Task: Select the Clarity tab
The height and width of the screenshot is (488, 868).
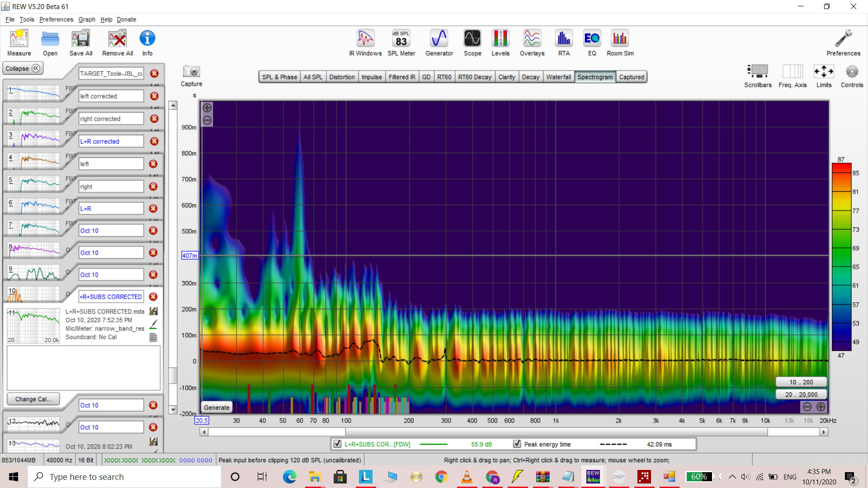Action: click(x=507, y=77)
